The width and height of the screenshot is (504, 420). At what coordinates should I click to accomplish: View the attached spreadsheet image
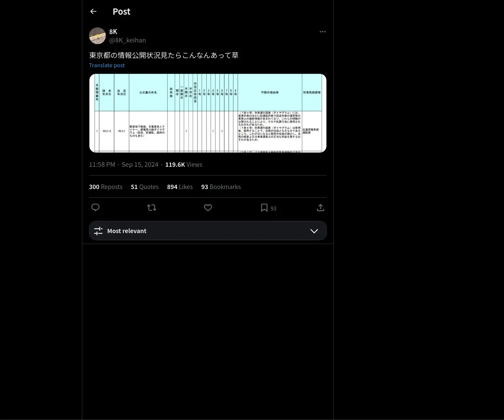pyautogui.click(x=208, y=113)
